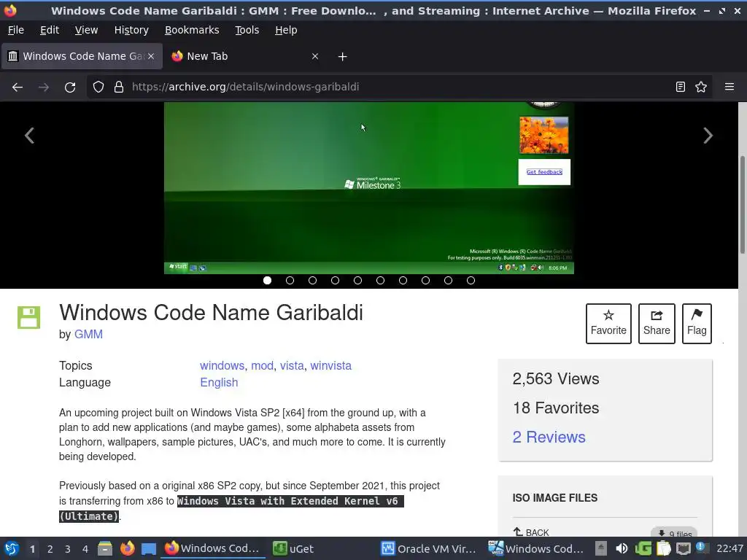Select the third carousel dot
The height and width of the screenshot is (560, 747).
tap(312, 281)
